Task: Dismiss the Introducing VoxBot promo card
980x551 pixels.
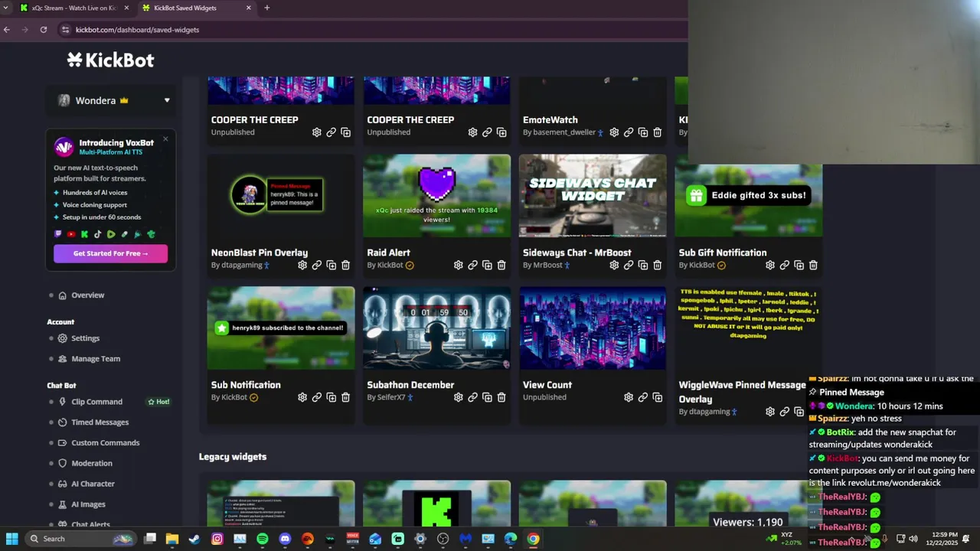Action: pos(165,139)
